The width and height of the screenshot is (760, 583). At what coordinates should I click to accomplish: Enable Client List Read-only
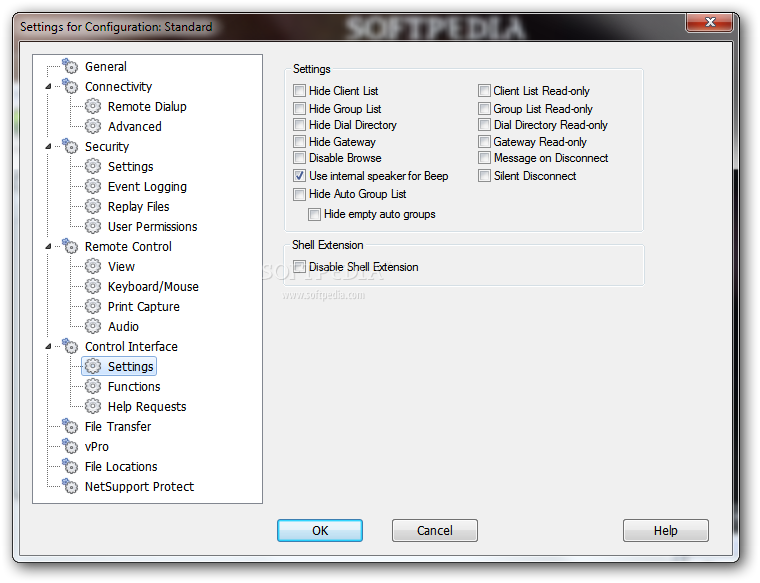[484, 91]
